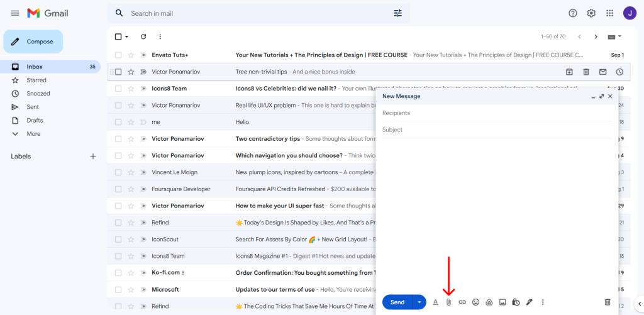Open the Inbox folder
This screenshot has width=644, height=315.
click(50, 67)
